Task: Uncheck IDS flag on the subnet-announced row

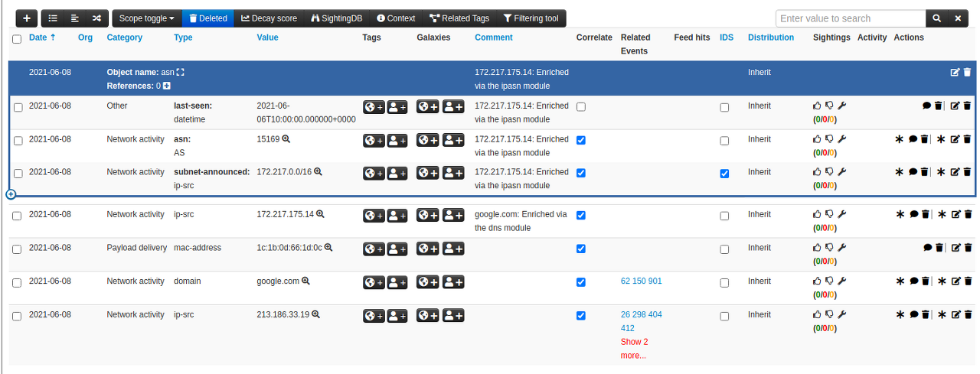Action: point(724,174)
